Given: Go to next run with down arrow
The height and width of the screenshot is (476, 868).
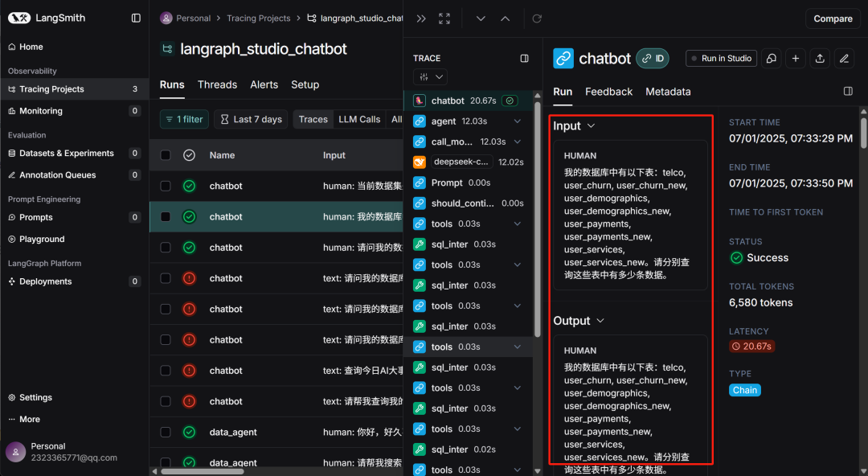Looking at the screenshot, I should tap(481, 18).
